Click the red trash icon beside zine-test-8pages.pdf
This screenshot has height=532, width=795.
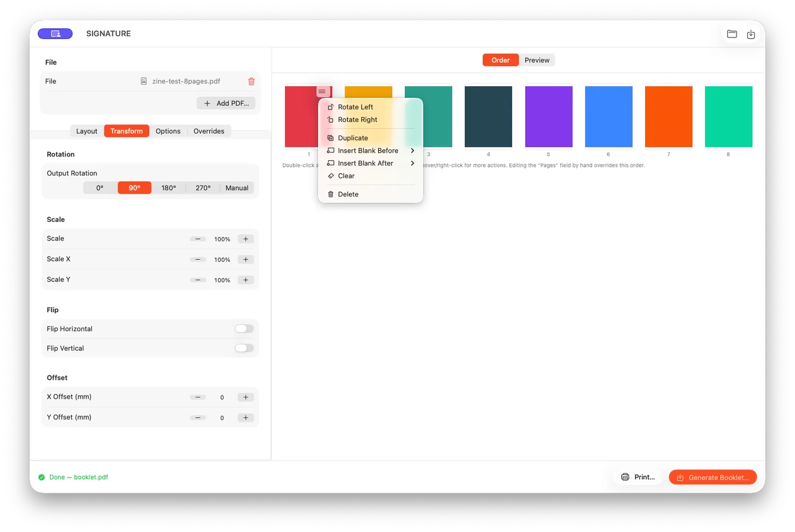click(251, 81)
